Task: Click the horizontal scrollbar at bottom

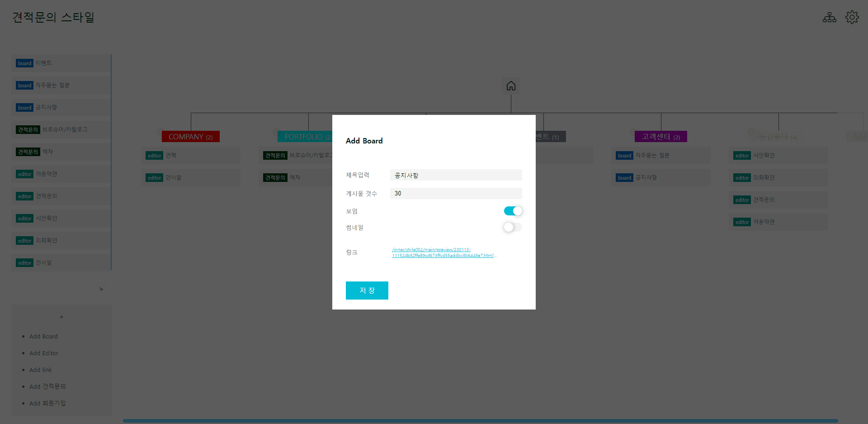Action: point(480,421)
